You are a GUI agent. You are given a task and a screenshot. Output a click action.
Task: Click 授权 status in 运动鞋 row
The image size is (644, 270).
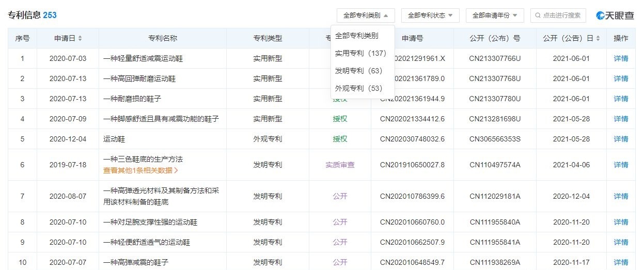[x=340, y=139]
